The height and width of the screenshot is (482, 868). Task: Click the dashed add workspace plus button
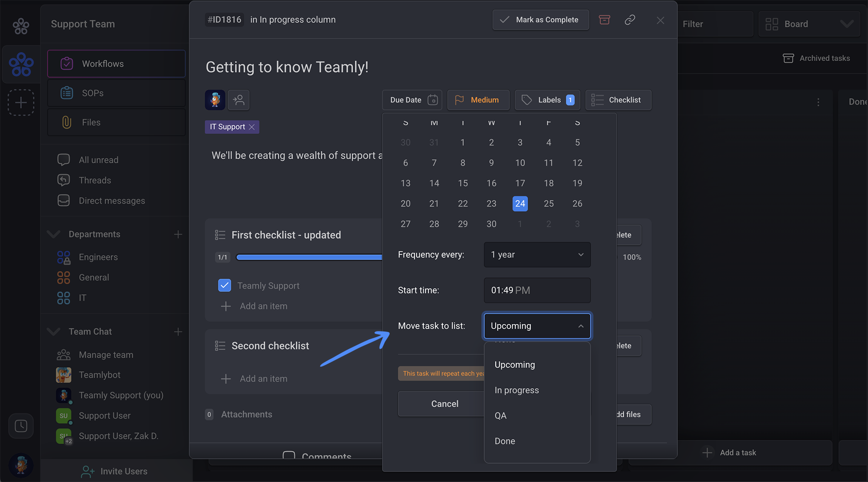[21, 102]
